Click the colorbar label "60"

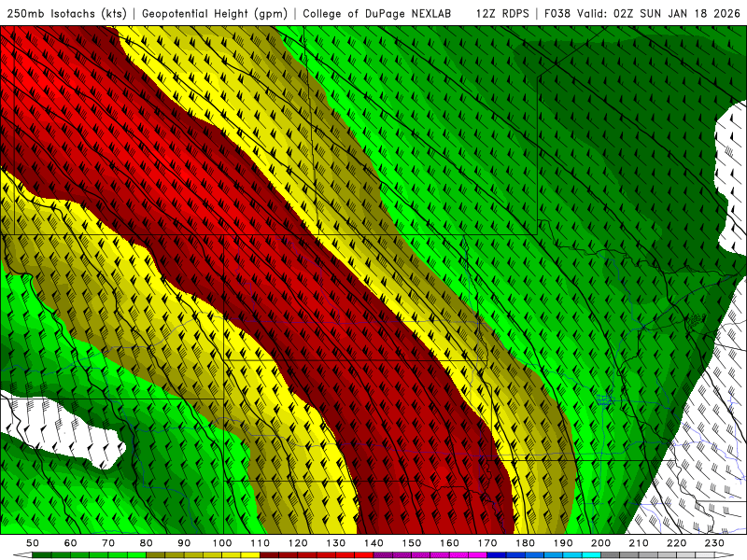(x=71, y=543)
